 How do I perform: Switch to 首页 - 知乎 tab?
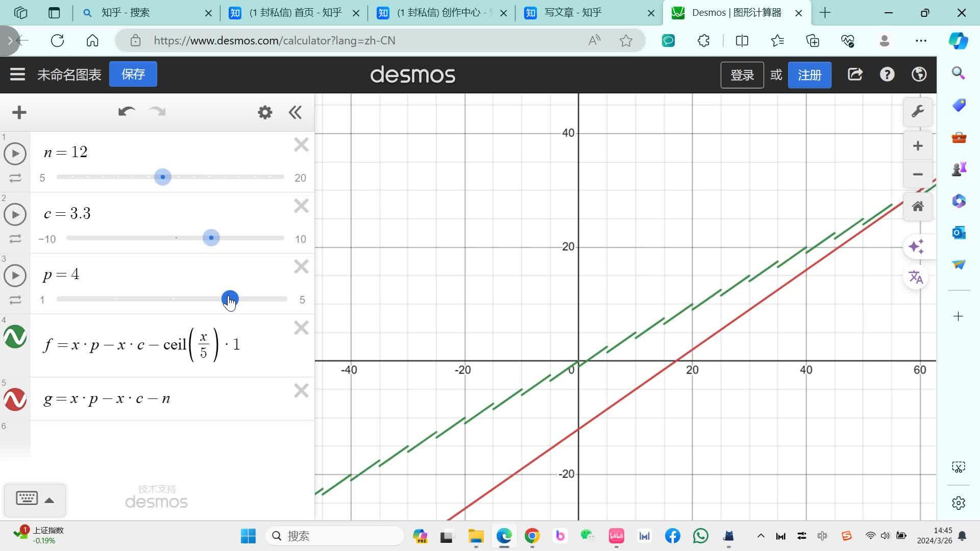click(294, 13)
